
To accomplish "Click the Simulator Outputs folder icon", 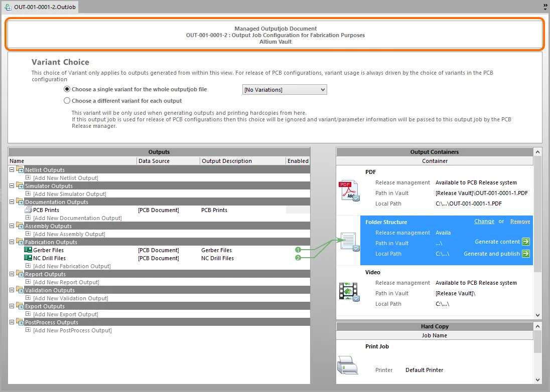I will [x=20, y=185].
